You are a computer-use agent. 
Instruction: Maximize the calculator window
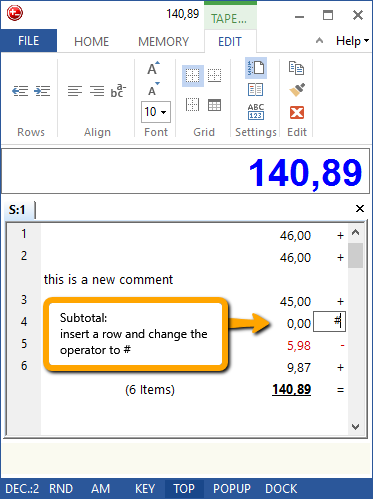pos(328,15)
